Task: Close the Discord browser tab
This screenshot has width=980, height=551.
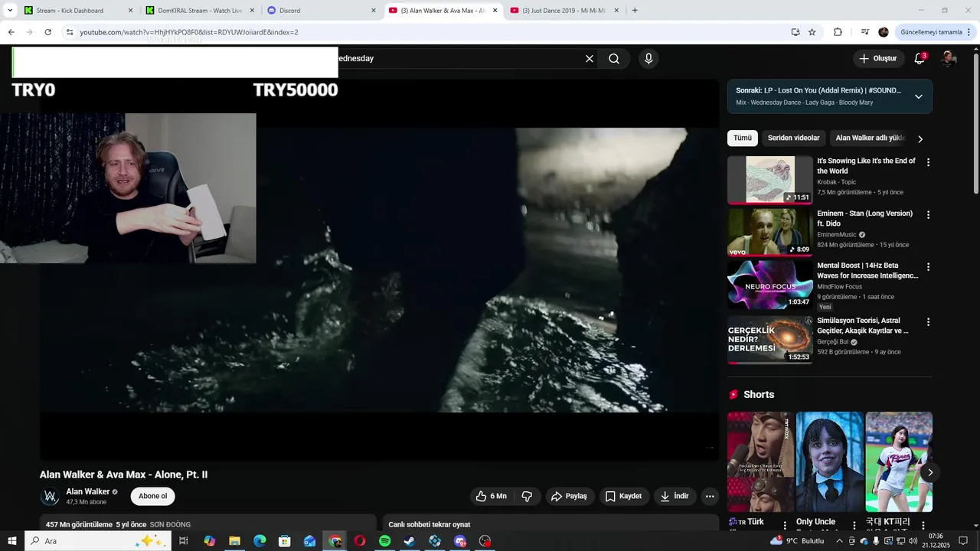Action: click(374, 11)
